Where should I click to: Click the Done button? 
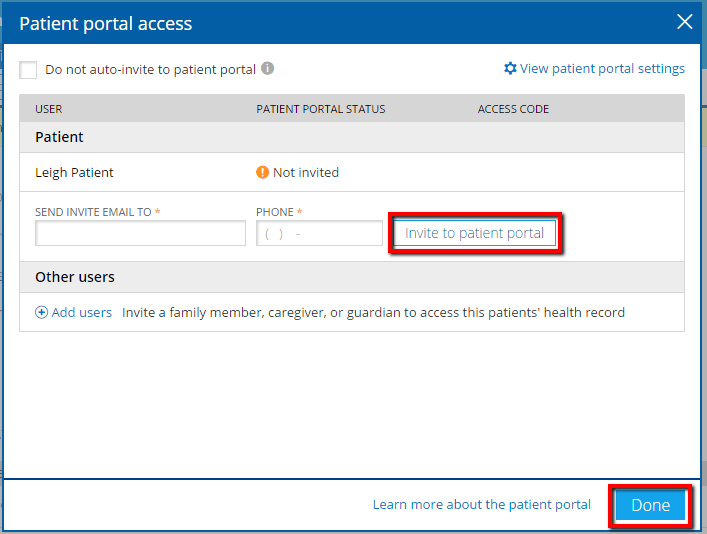click(650, 505)
